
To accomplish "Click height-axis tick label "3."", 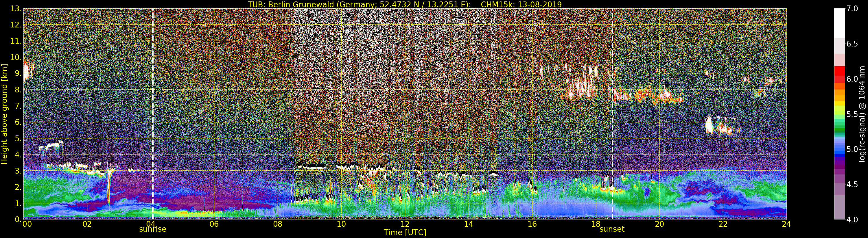I will coord(18,171).
